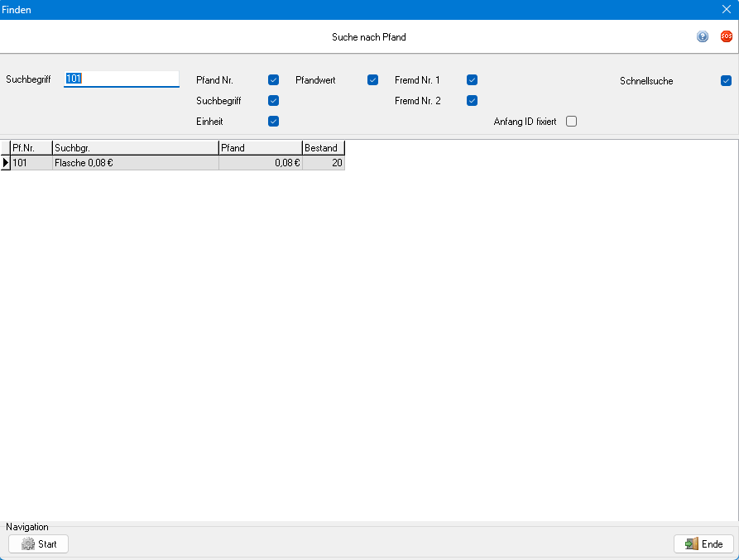739x560 pixels.
Task: Enable the Anfang ID fixiert checkbox
Action: tap(571, 122)
